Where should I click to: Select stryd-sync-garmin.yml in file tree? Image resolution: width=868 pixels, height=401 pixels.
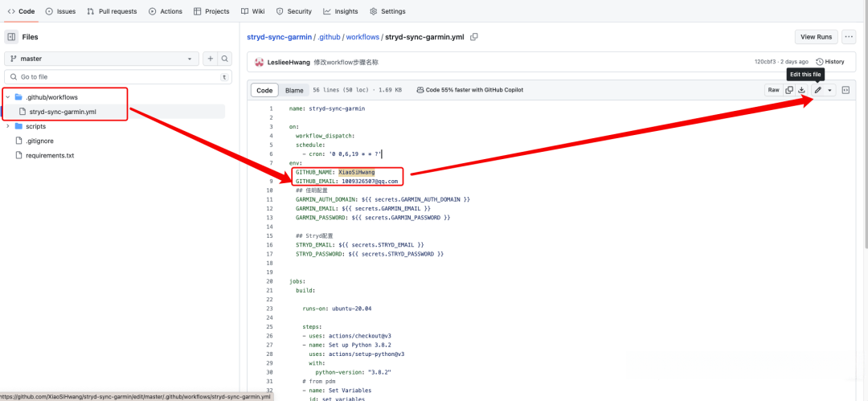tap(61, 112)
